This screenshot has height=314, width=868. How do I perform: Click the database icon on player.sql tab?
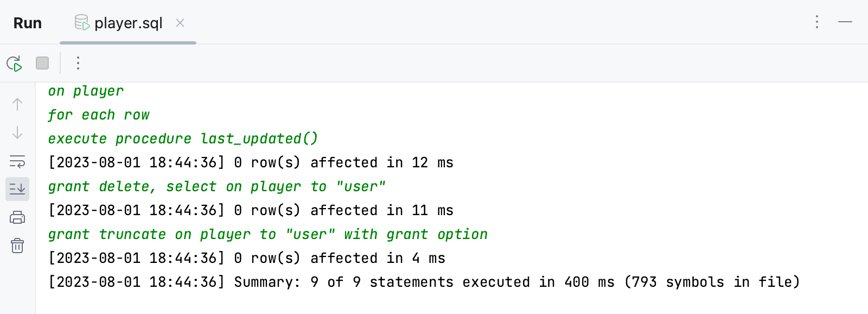[81, 23]
